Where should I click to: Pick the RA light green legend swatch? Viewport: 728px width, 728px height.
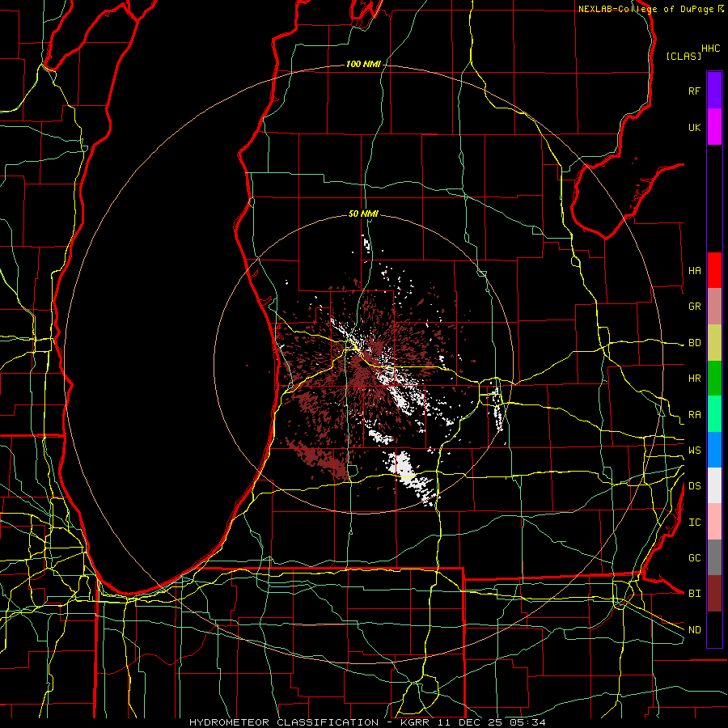click(714, 414)
